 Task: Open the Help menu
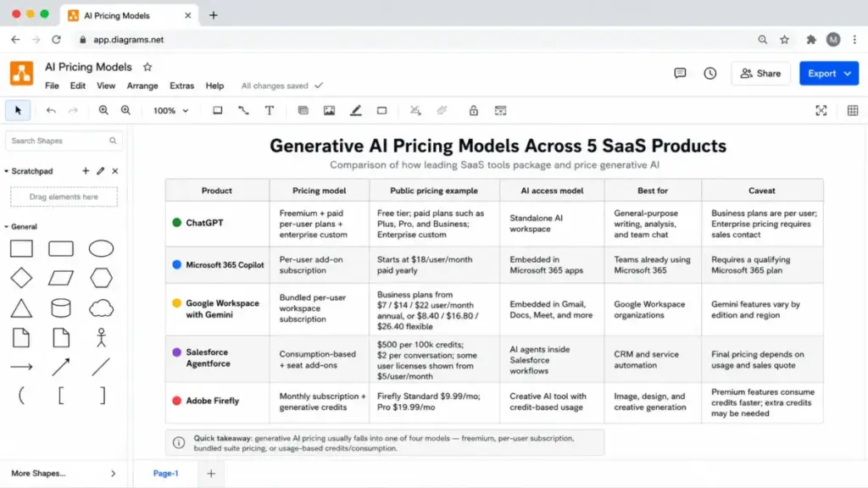(x=214, y=86)
